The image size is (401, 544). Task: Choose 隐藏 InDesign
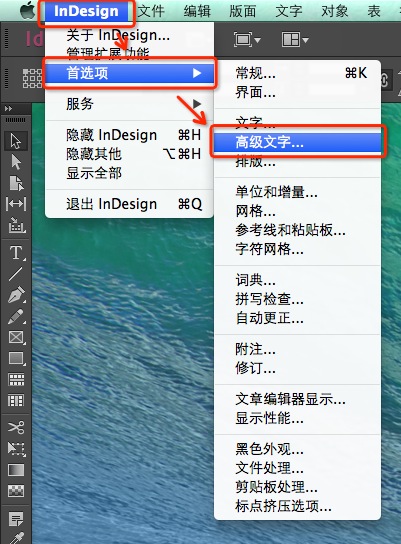click(x=129, y=135)
